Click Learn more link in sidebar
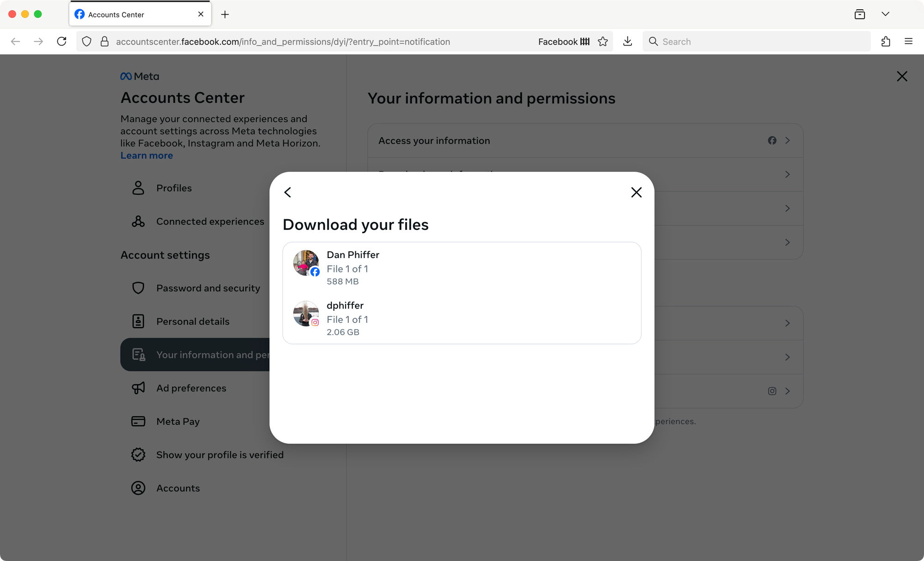Screen dimensions: 924x561 146,155
